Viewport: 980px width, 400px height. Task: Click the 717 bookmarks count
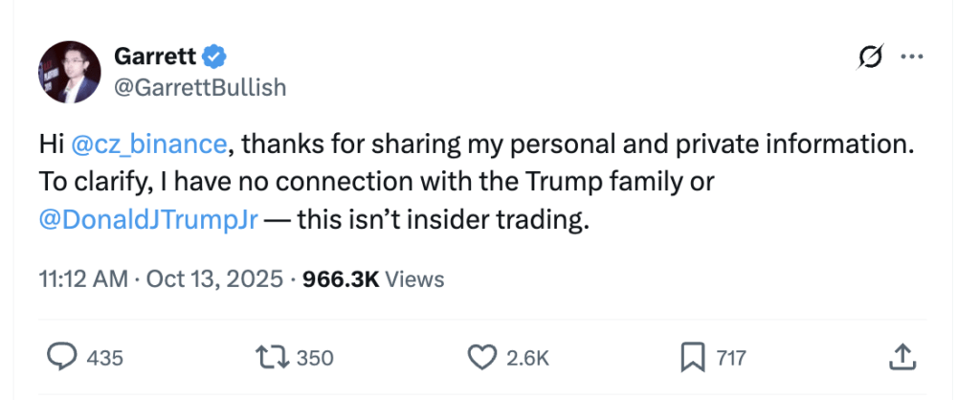(x=730, y=358)
